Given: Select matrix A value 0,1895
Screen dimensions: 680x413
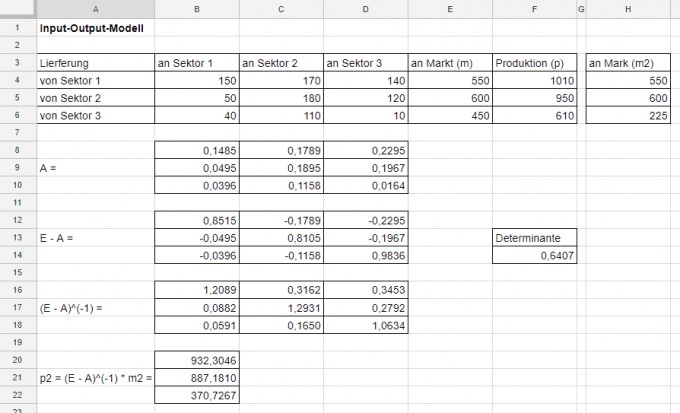Looking at the screenshot, I should click(281, 168).
